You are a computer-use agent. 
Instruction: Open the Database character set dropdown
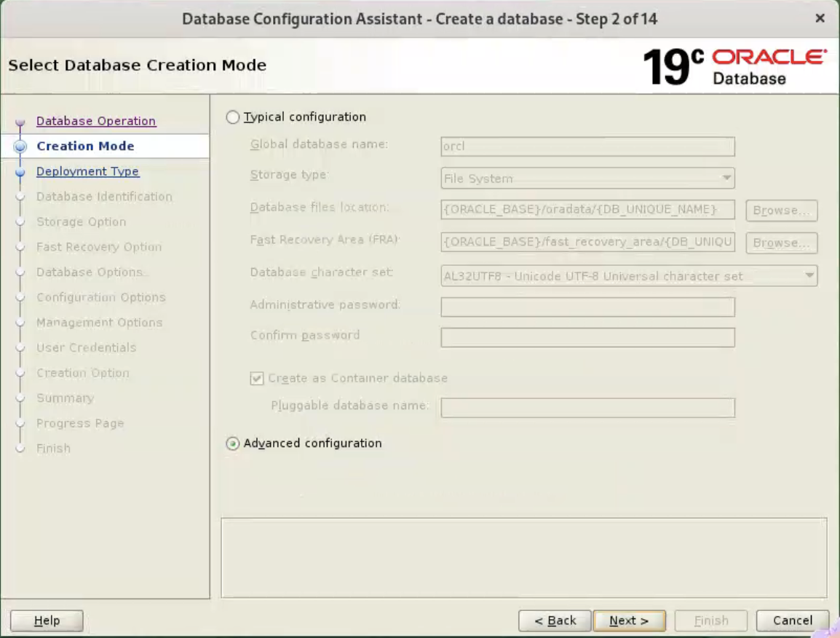coord(629,275)
